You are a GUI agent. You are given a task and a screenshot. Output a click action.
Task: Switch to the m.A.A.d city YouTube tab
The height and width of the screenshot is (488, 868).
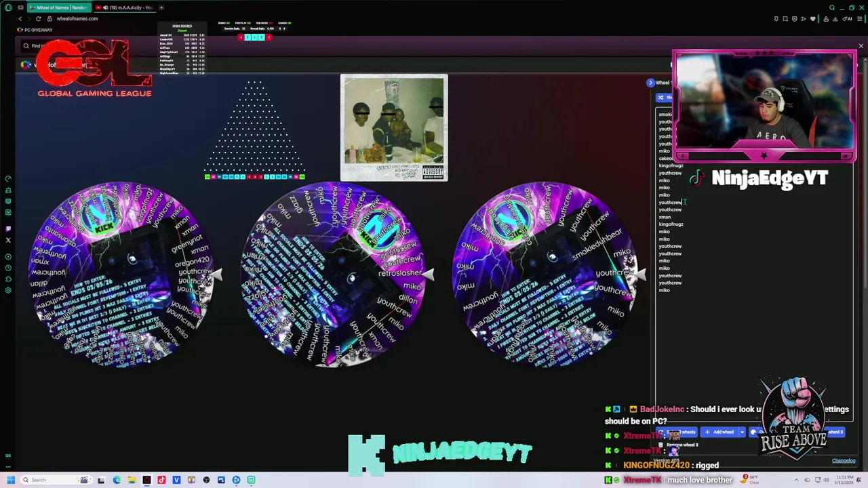(x=124, y=7)
